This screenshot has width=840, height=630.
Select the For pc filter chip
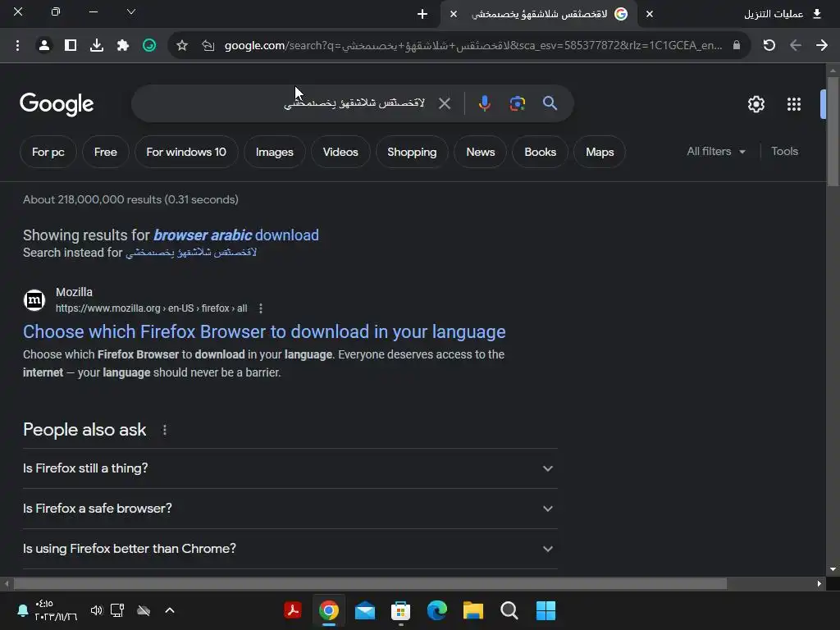(48, 152)
